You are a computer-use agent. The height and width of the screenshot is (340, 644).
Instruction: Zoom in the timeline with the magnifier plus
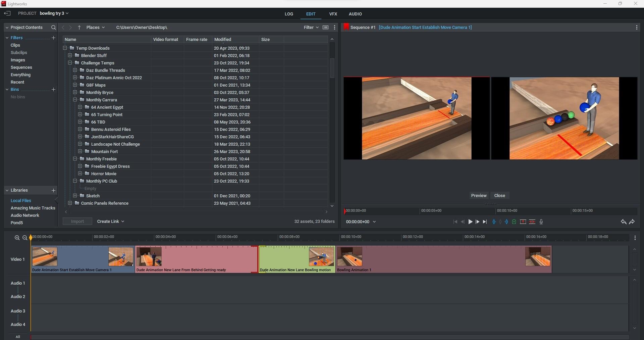tap(17, 238)
